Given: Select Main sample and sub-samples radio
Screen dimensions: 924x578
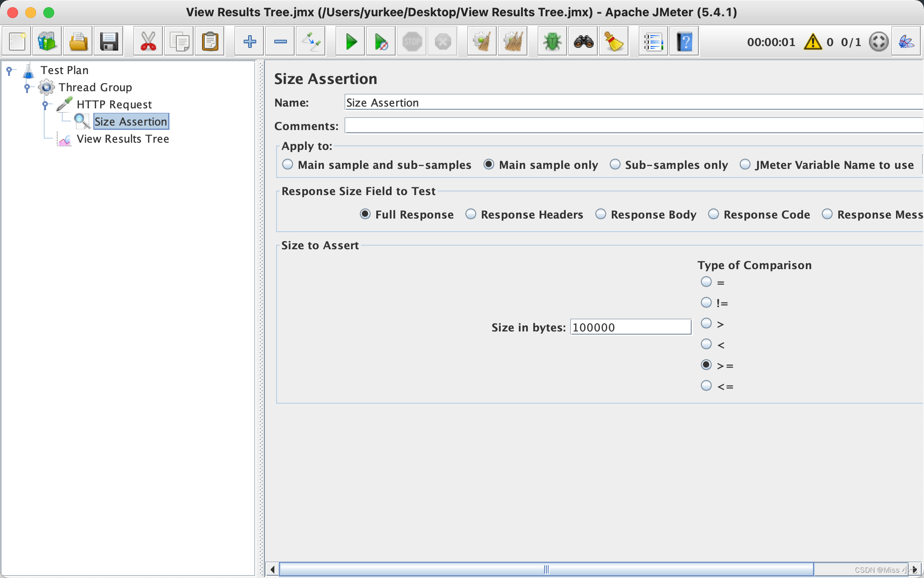Looking at the screenshot, I should [x=287, y=164].
